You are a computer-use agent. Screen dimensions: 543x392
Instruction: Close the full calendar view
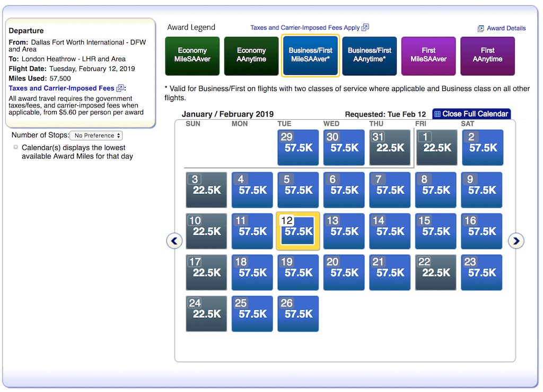click(471, 114)
